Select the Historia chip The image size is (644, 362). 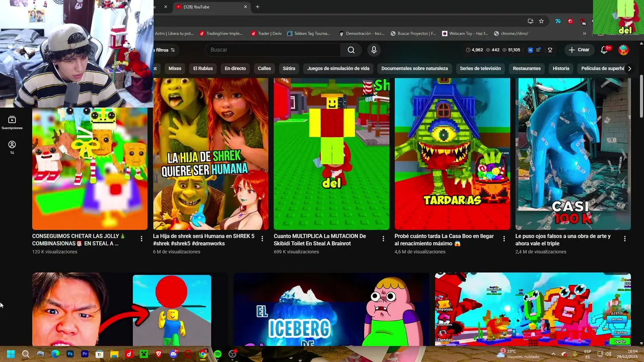pyautogui.click(x=561, y=68)
